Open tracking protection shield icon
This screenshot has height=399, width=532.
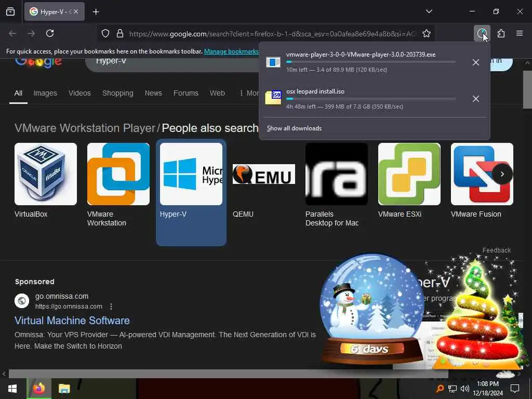[x=105, y=34]
